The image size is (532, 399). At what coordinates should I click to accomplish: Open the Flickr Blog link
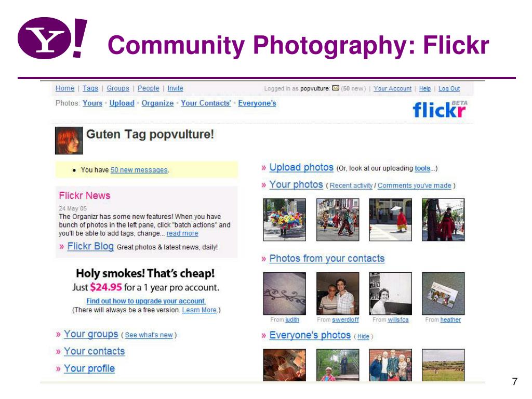[x=90, y=246]
